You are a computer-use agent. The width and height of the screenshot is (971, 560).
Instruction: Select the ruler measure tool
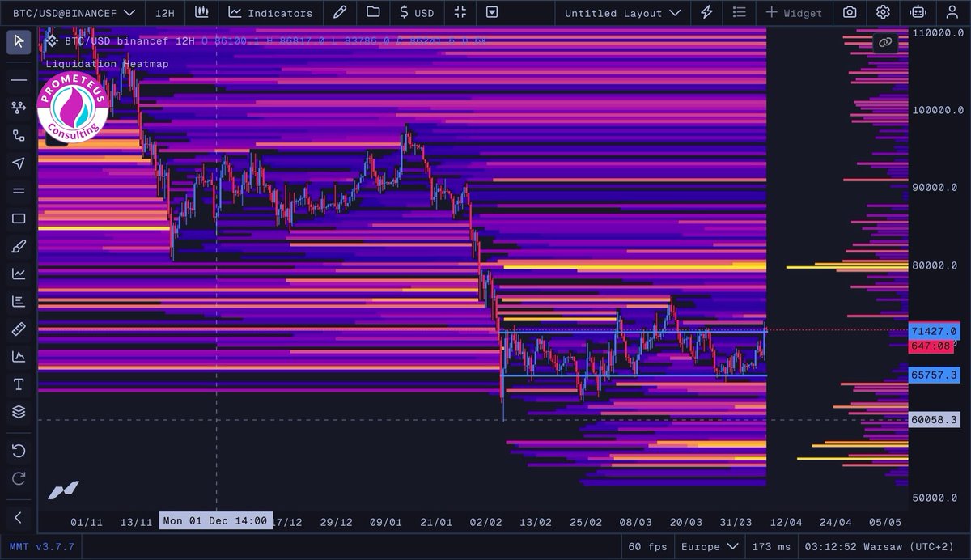click(x=19, y=329)
